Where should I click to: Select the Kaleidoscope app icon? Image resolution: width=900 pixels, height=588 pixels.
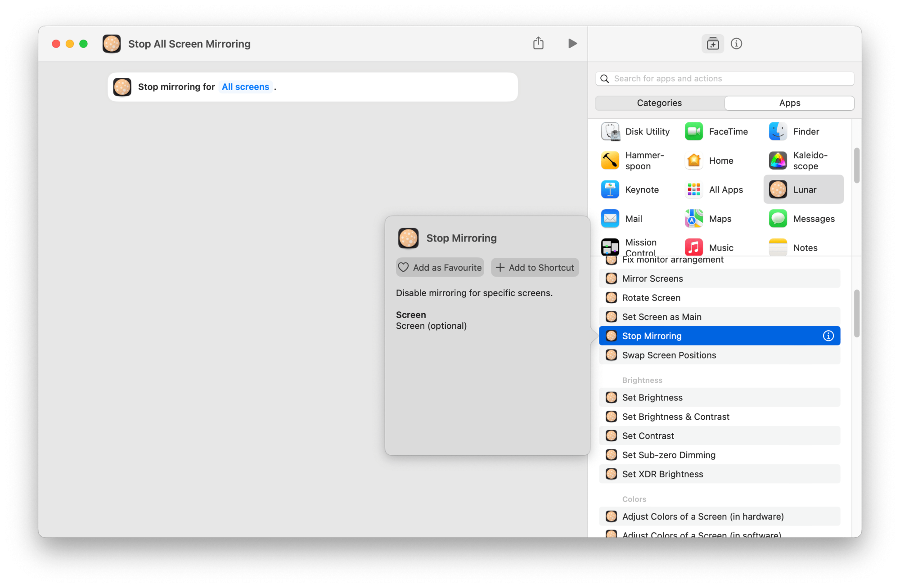coord(778,161)
